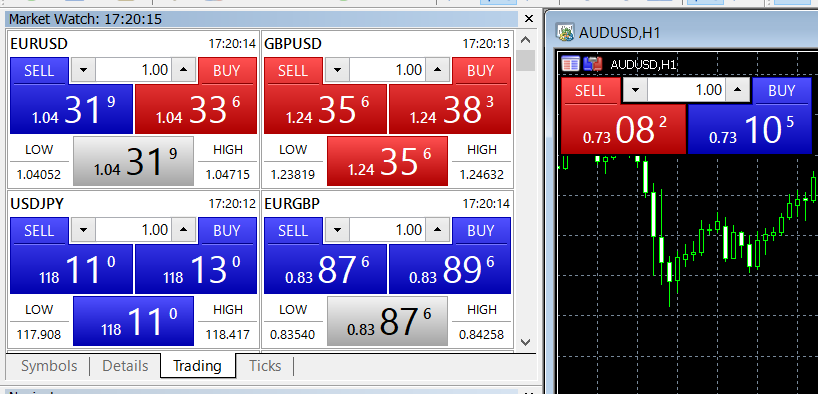
Task: Click EURUSD sell price 1.04319 tile
Action: click(71, 109)
